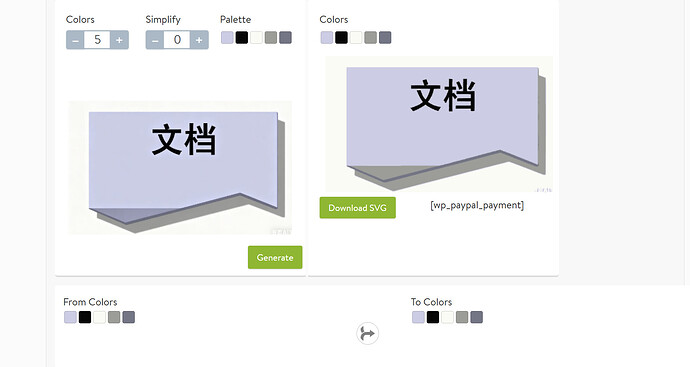
Task: Click the source image preview thumbnail
Action: (x=180, y=168)
